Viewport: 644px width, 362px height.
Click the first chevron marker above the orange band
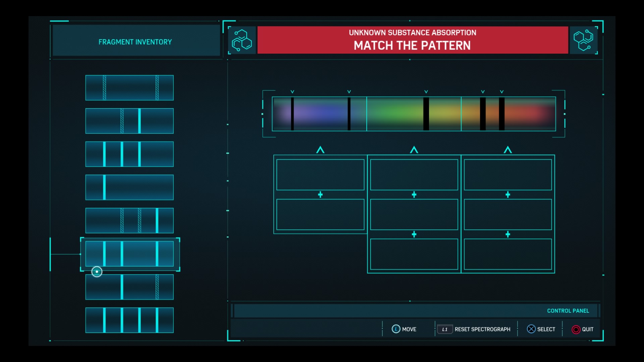(x=483, y=92)
